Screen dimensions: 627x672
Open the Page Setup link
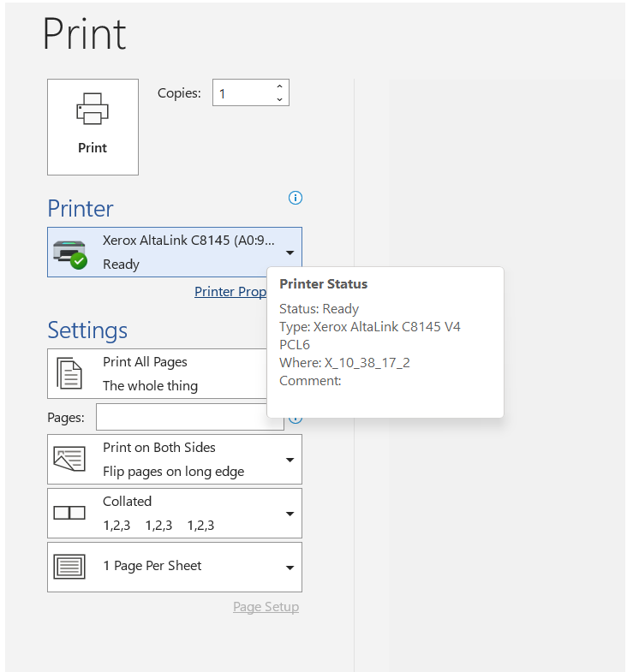tap(266, 607)
